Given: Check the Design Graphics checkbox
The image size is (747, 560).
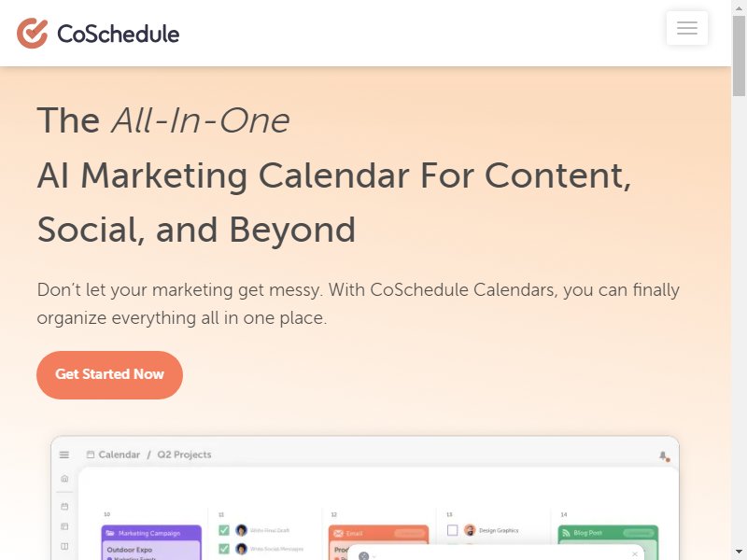Looking at the screenshot, I should pos(453,530).
